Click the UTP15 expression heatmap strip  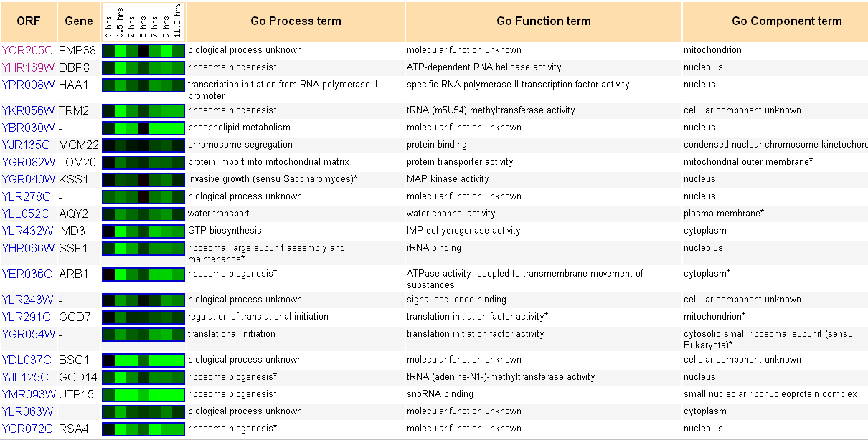pos(143,394)
